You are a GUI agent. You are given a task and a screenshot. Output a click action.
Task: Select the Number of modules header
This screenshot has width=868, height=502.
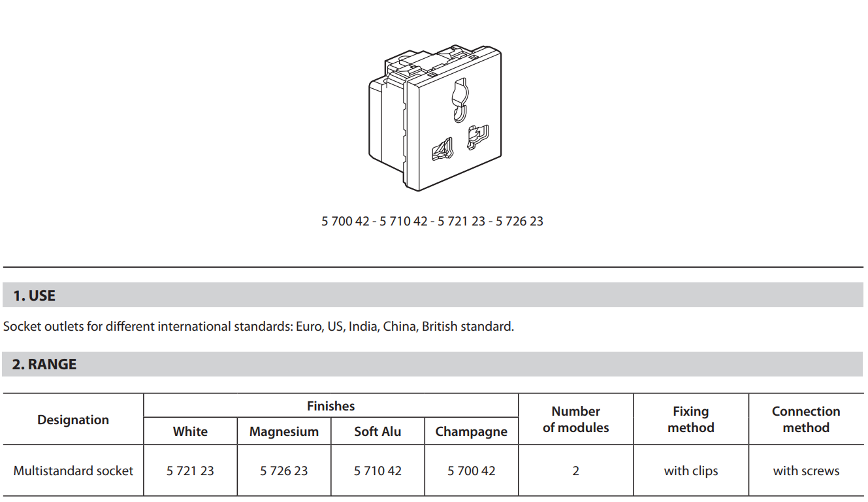(x=575, y=420)
